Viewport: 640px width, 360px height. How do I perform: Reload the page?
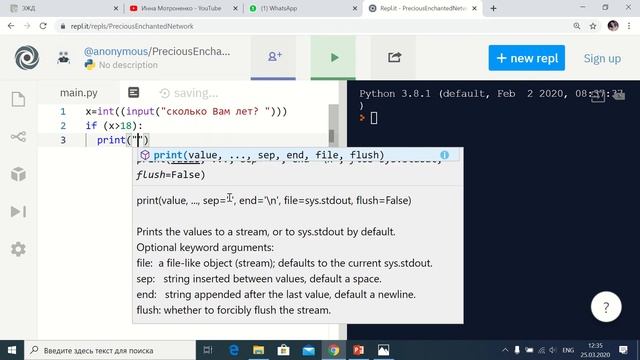coord(43,26)
